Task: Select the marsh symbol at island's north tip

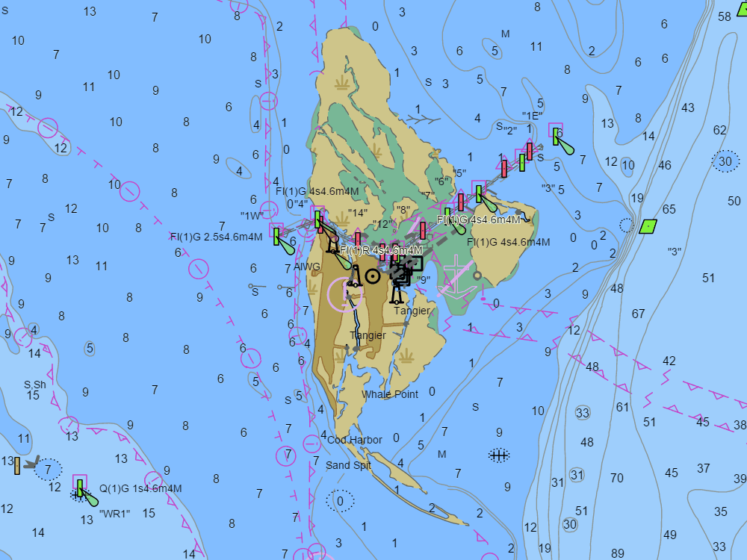Action: tap(342, 83)
